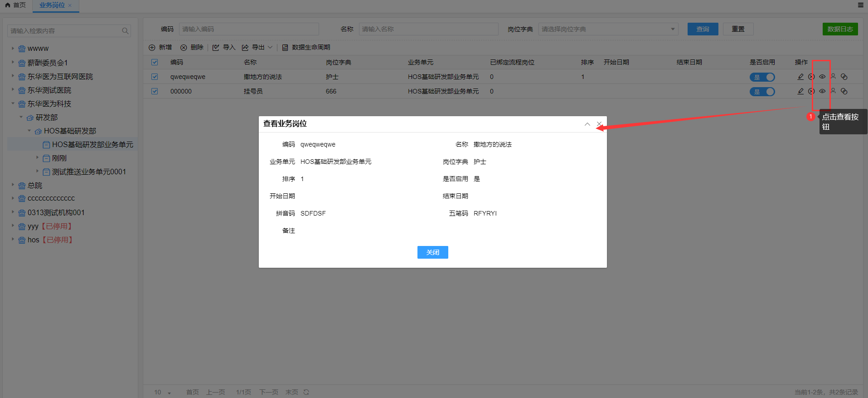Expand the 刚刚 tree node
This screenshot has height=398, width=868.
pyautogui.click(x=37, y=157)
